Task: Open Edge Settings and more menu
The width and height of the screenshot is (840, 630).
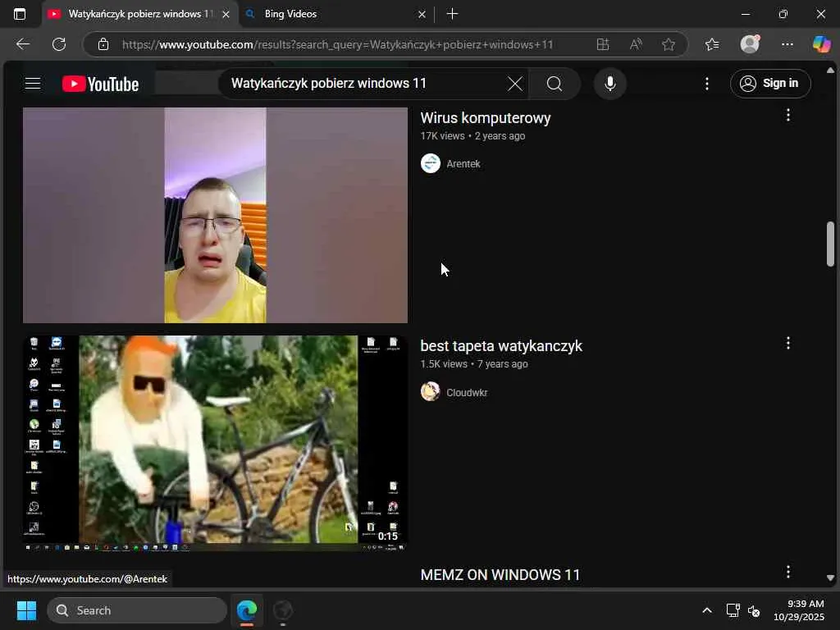Action: coord(787,44)
